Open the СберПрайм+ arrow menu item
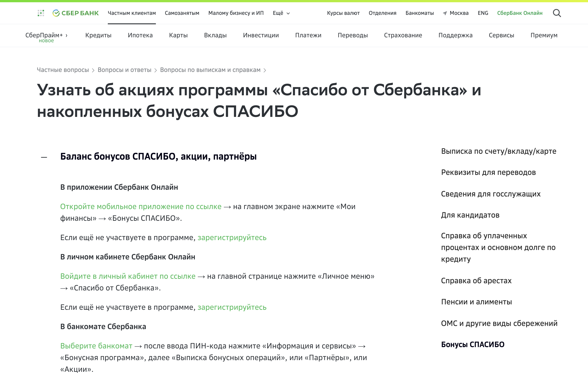Image resolution: width=588 pixels, height=388 pixels. (x=46, y=35)
